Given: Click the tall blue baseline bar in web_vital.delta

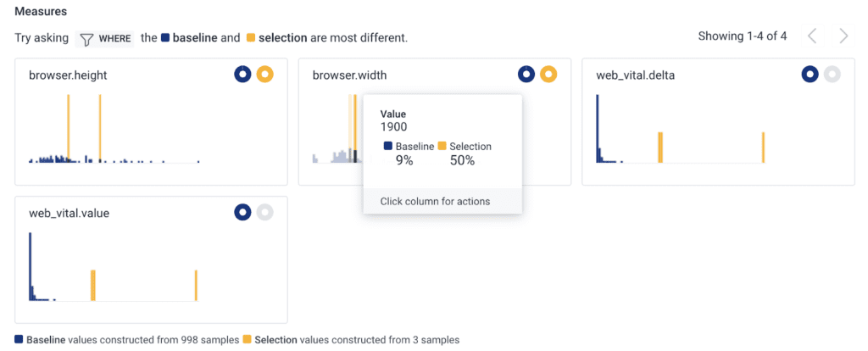Looking at the screenshot, I should [x=598, y=127].
